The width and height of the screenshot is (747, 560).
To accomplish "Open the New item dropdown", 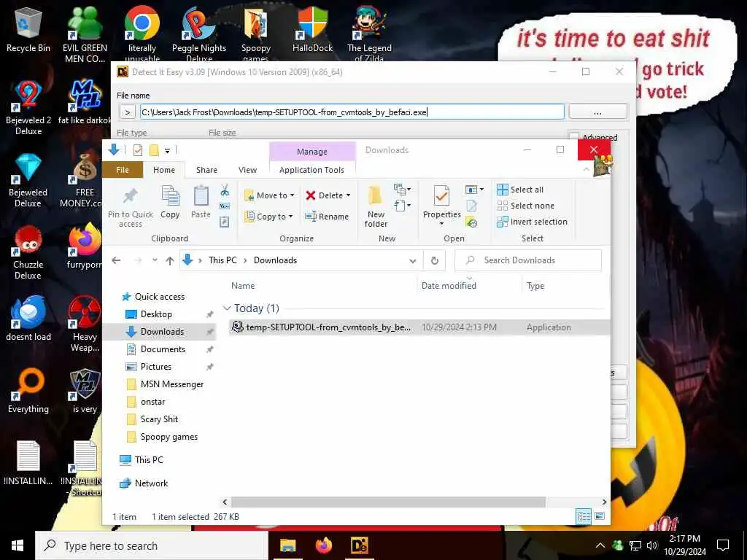I will (x=402, y=190).
